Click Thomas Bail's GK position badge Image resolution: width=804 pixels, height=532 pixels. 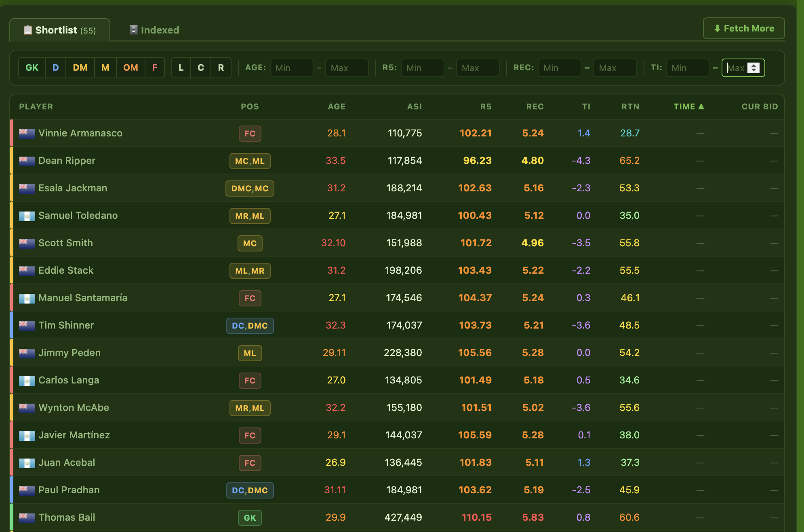click(250, 518)
